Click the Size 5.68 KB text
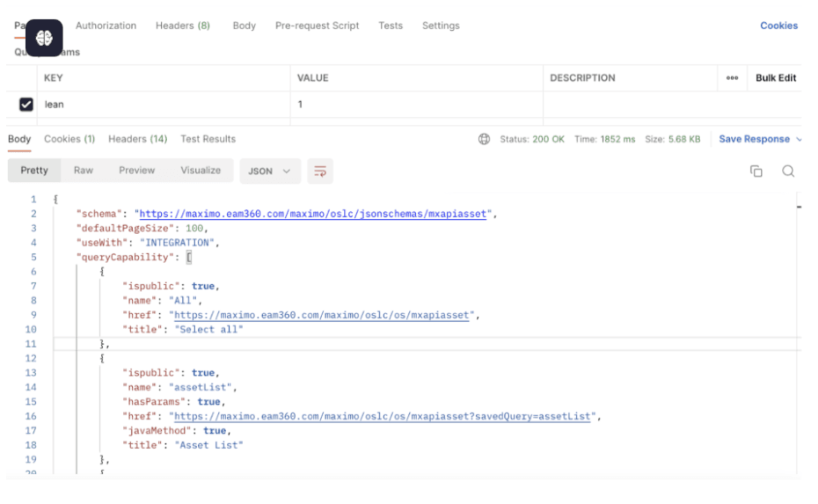The image size is (818, 504). tap(673, 139)
